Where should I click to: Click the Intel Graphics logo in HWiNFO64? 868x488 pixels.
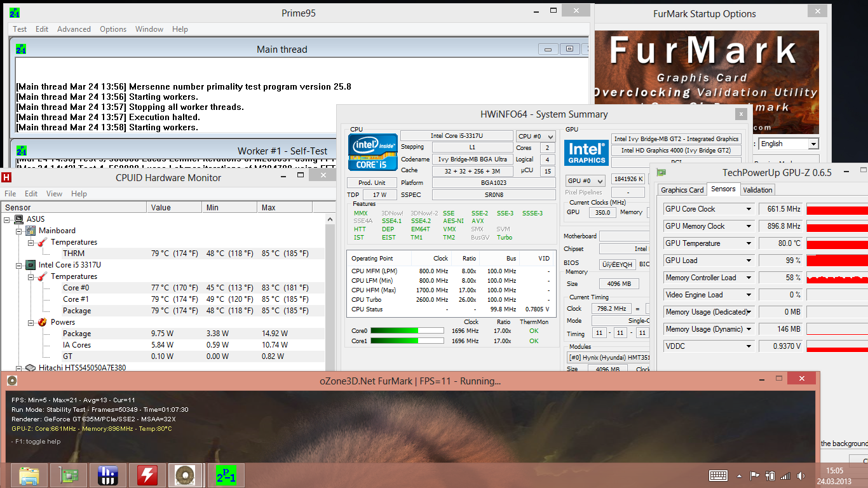point(587,152)
